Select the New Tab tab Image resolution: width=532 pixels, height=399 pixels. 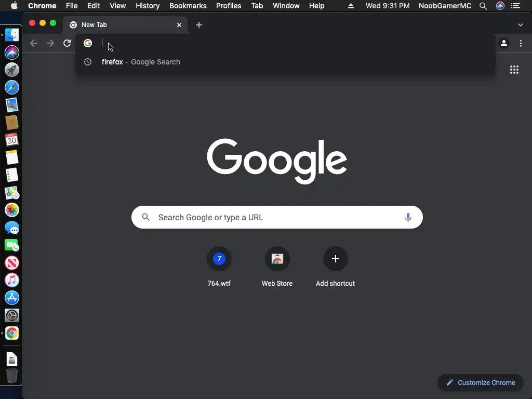(125, 25)
